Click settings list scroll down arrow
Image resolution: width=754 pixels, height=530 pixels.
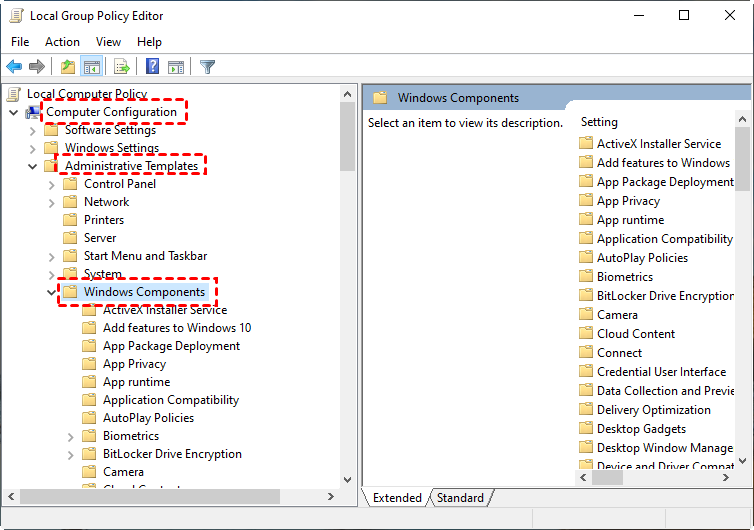(742, 461)
